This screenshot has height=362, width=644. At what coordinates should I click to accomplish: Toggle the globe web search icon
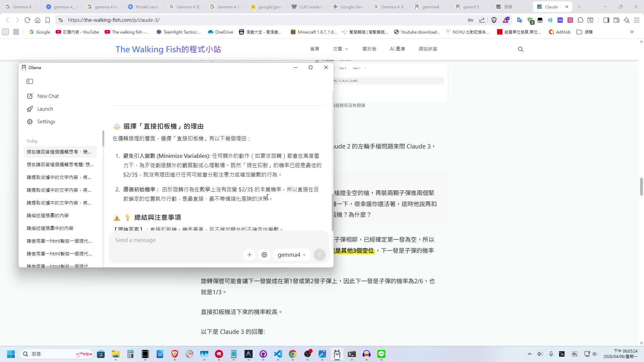click(x=264, y=255)
